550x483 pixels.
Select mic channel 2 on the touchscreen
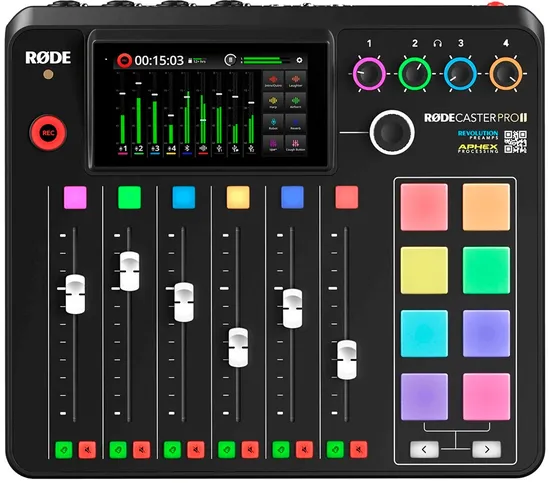coord(139,149)
